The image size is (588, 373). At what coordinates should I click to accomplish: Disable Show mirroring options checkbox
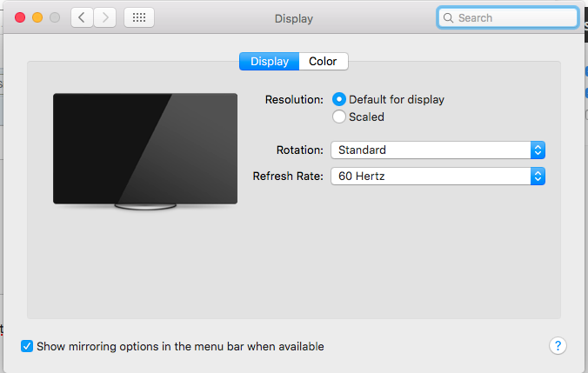point(27,346)
